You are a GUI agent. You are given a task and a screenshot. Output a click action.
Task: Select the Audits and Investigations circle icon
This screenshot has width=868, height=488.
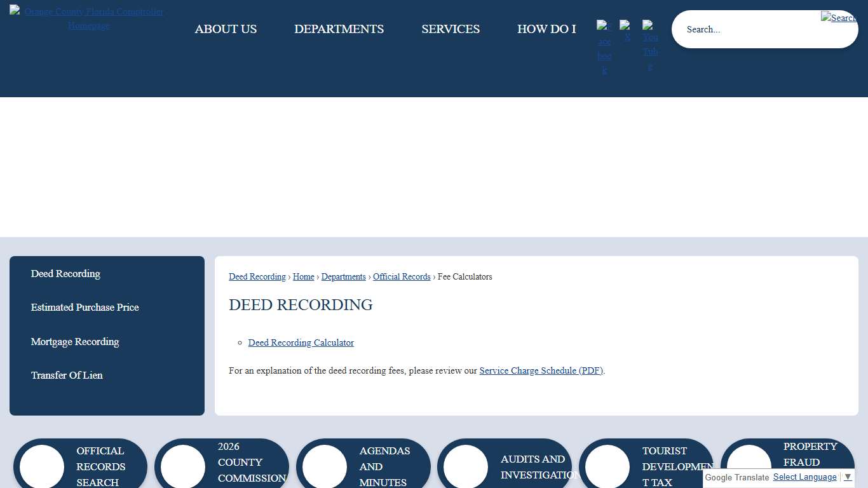pyautogui.click(x=466, y=466)
